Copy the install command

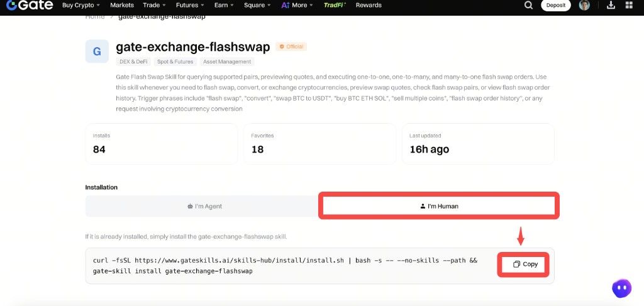525,265
